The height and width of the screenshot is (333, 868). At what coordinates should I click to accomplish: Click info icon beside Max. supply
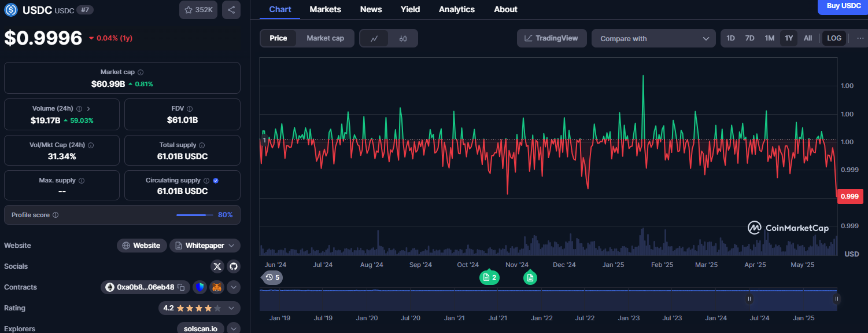tap(81, 181)
